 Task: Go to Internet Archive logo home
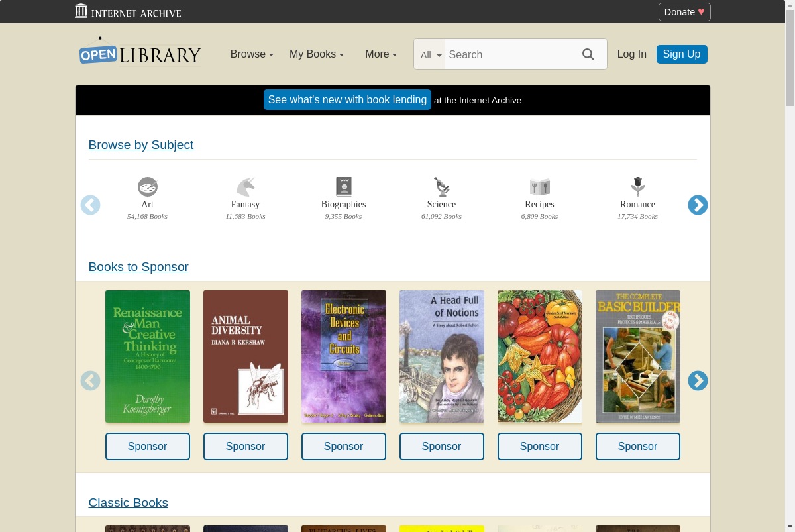pos(128,11)
